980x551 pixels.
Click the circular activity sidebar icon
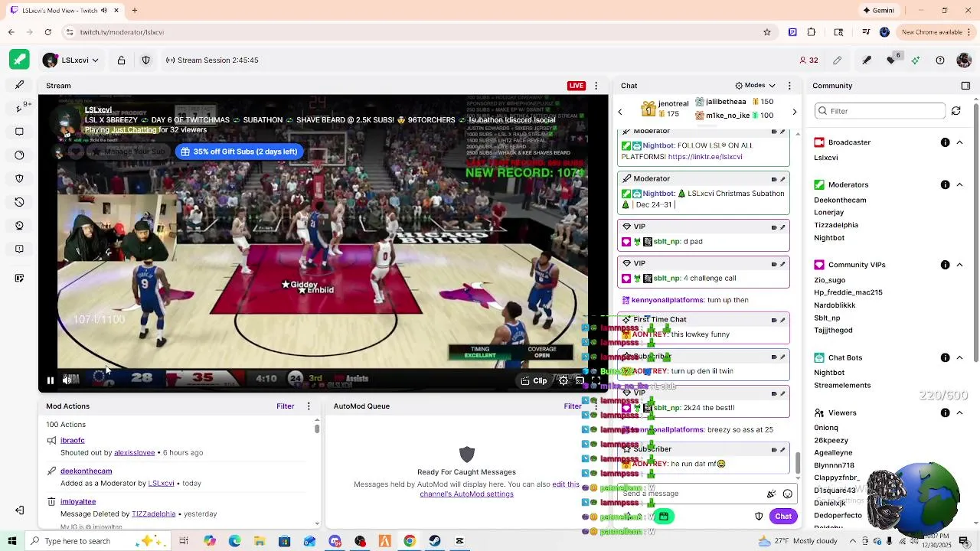(x=19, y=155)
